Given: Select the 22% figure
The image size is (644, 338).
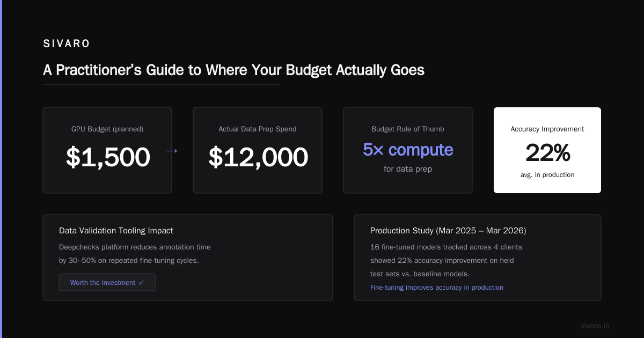Looking at the screenshot, I should 547,153.
